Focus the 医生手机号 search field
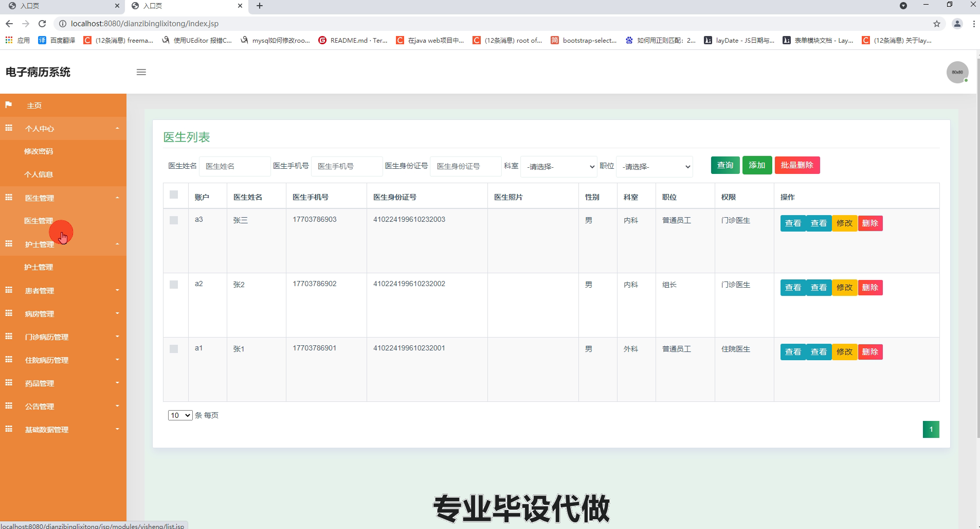The height and width of the screenshot is (529, 980). pos(347,166)
